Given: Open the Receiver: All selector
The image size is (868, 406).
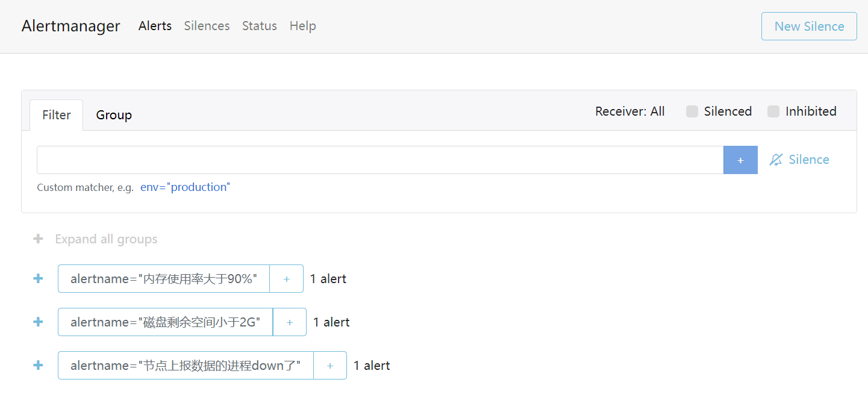Looking at the screenshot, I should [x=629, y=111].
